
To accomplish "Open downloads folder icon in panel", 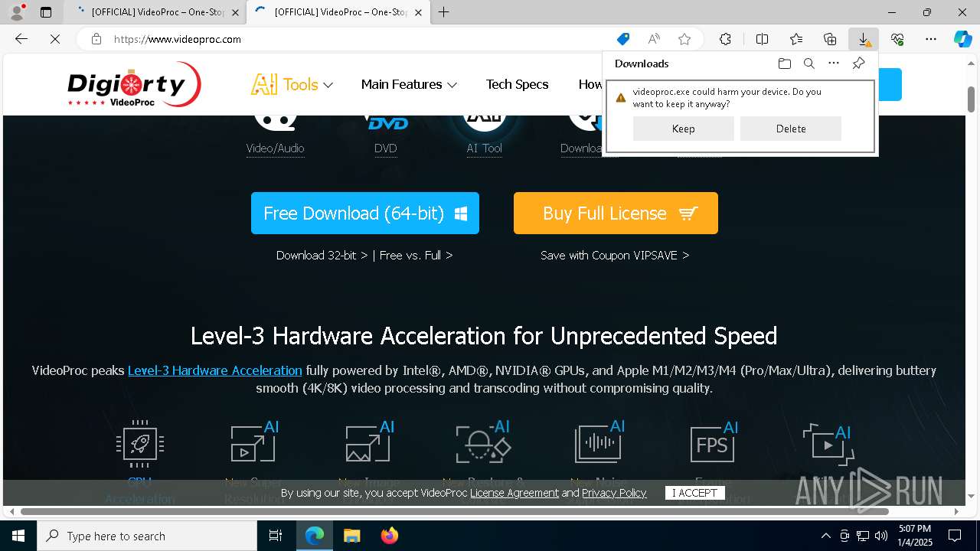I will (785, 64).
